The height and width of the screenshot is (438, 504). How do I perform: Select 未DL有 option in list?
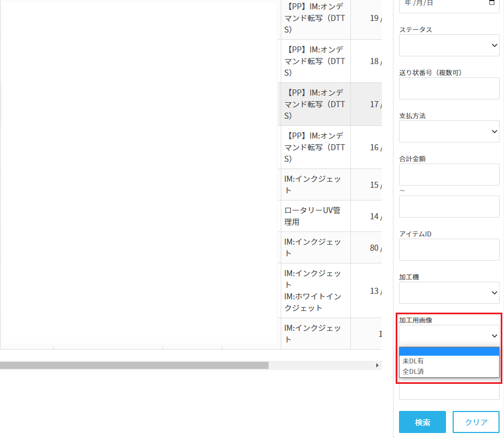(449, 361)
